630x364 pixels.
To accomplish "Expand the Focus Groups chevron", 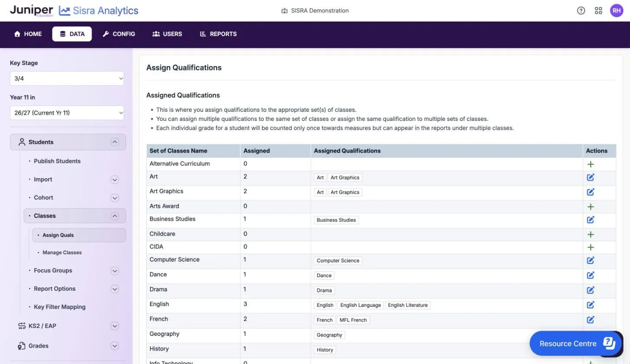I will click(x=114, y=270).
